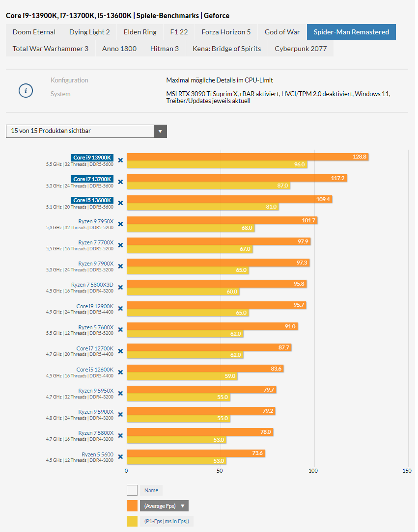418x532 pixels.
Task: Switch to the Anno 1800 tab
Action: (119, 49)
